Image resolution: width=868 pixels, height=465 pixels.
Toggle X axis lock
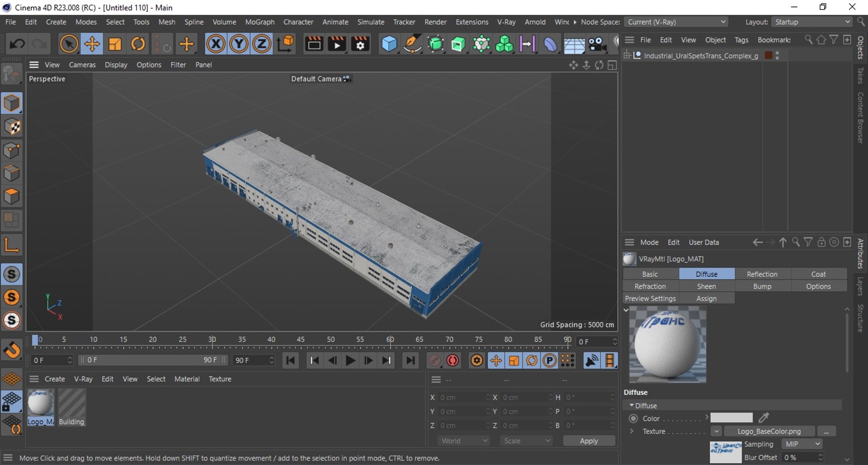216,44
